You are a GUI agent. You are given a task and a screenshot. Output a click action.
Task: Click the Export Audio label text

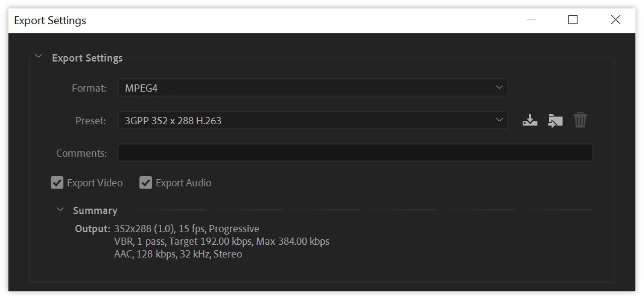click(183, 183)
